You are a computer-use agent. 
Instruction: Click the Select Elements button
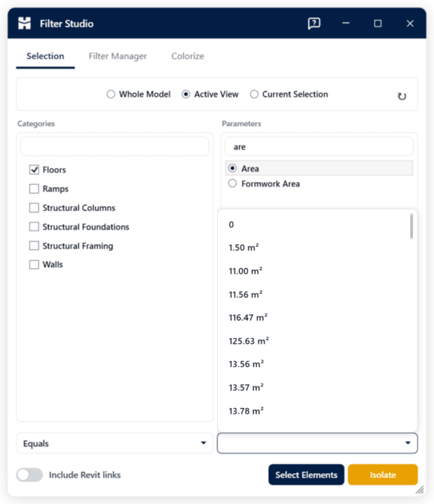(x=306, y=475)
